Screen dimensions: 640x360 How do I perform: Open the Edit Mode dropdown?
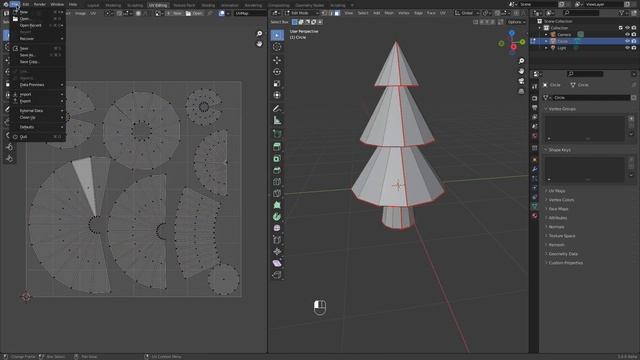pos(302,13)
